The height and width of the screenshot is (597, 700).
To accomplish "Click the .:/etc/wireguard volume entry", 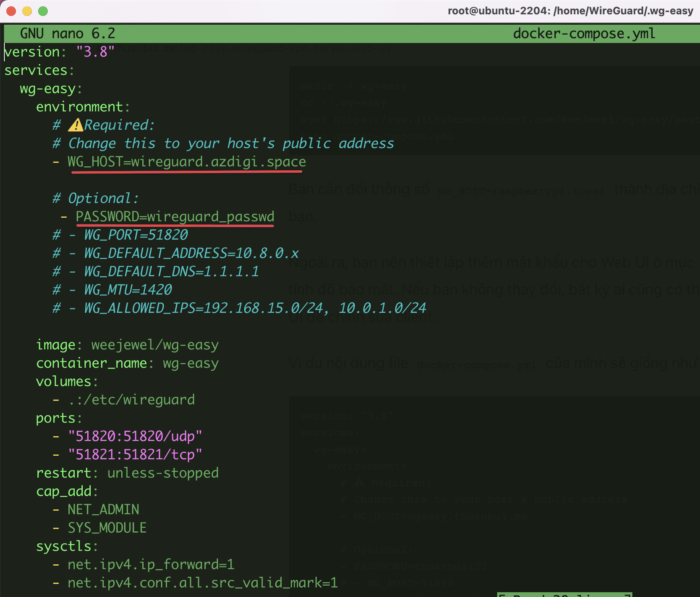I will coord(125,399).
